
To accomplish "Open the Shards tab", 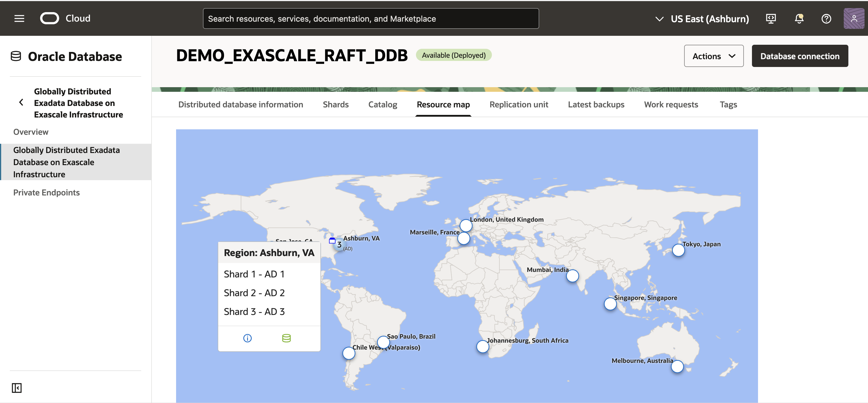I will pos(336,105).
